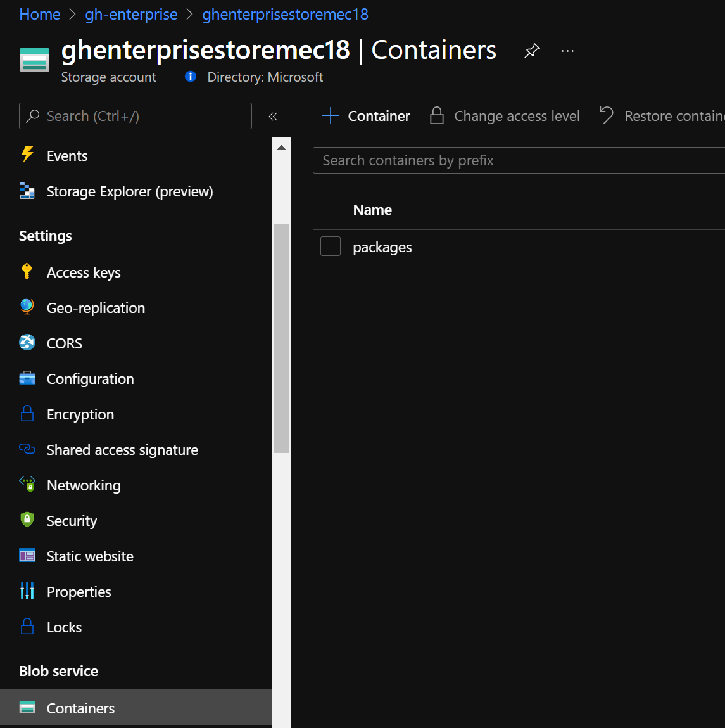Focus the Search containers by prefix field

tap(519, 160)
